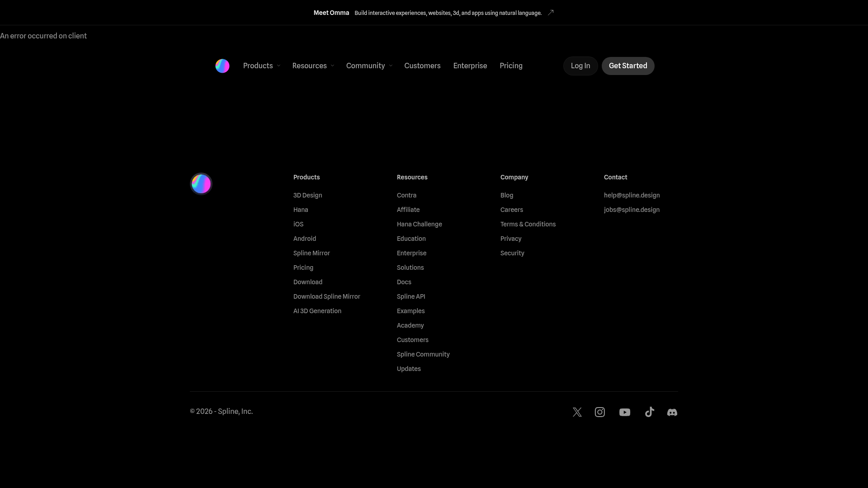Click the arrow icon next to the Omma banner
Image resolution: width=868 pixels, height=488 pixels.
pyautogui.click(x=550, y=13)
